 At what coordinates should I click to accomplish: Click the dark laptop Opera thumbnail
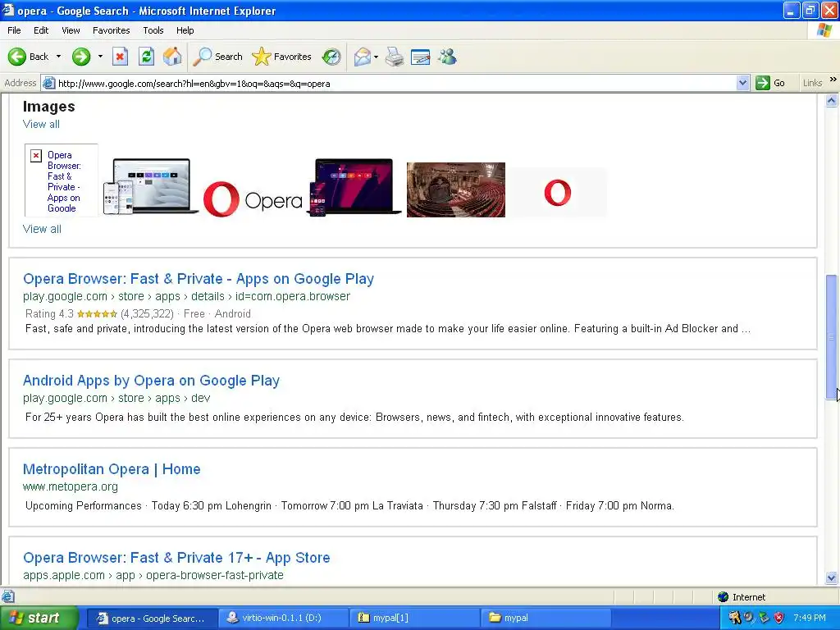click(x=354, y=186)
